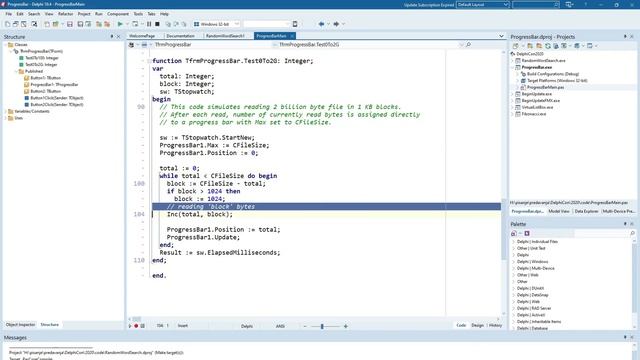
Task: Expand the Build Configurations (Debug) node
Action: (518, 74)
